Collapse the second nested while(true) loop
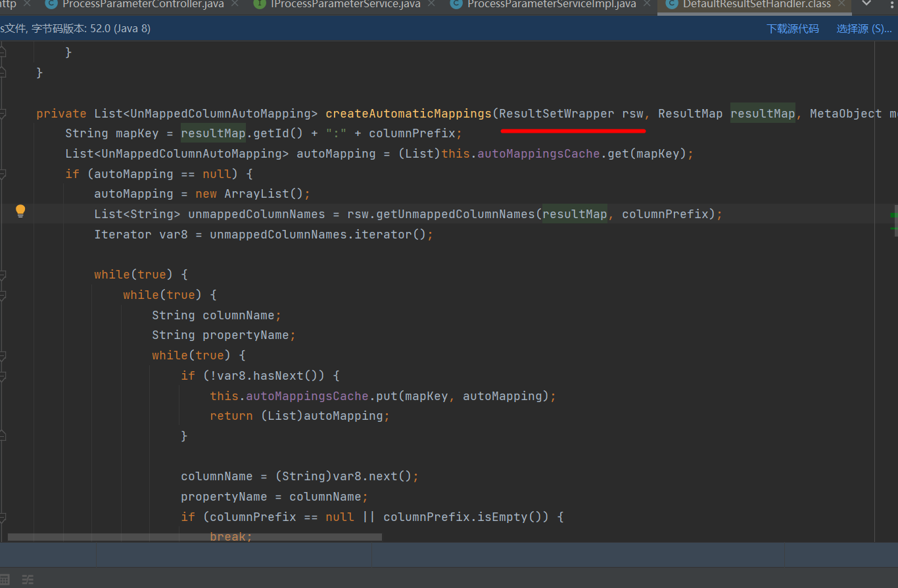Viewport: 898px width, 588px height. pyautogui.click(x=3, y=295)
